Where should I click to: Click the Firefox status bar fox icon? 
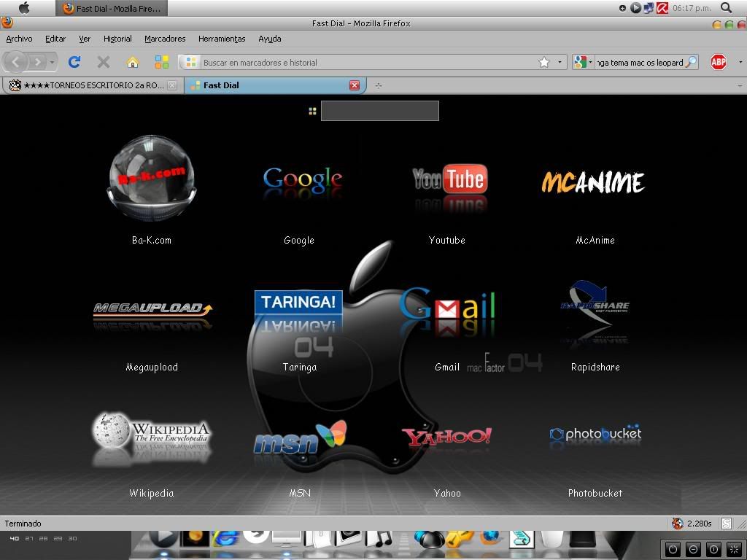677,524
